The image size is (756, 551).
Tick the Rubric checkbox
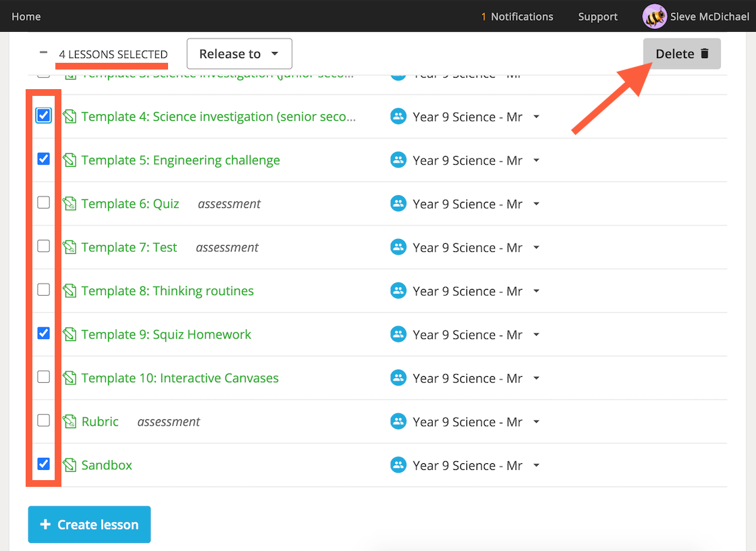[43, 420]
